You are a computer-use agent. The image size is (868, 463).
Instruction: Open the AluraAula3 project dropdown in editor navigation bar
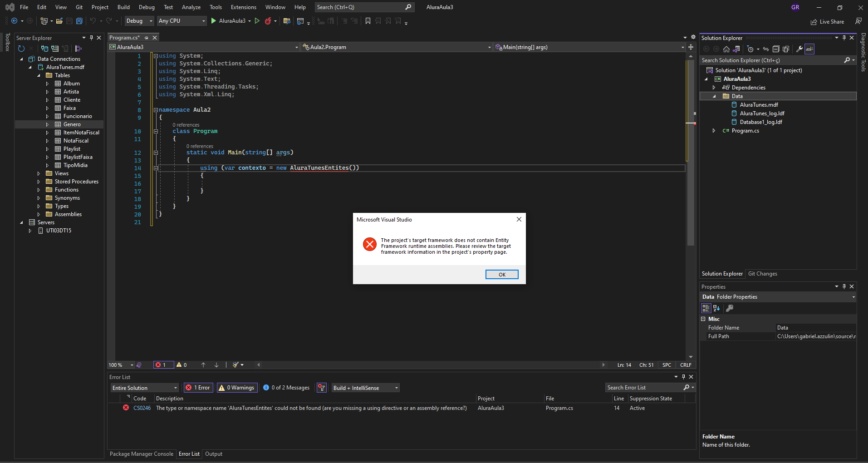tap(204, 47)
